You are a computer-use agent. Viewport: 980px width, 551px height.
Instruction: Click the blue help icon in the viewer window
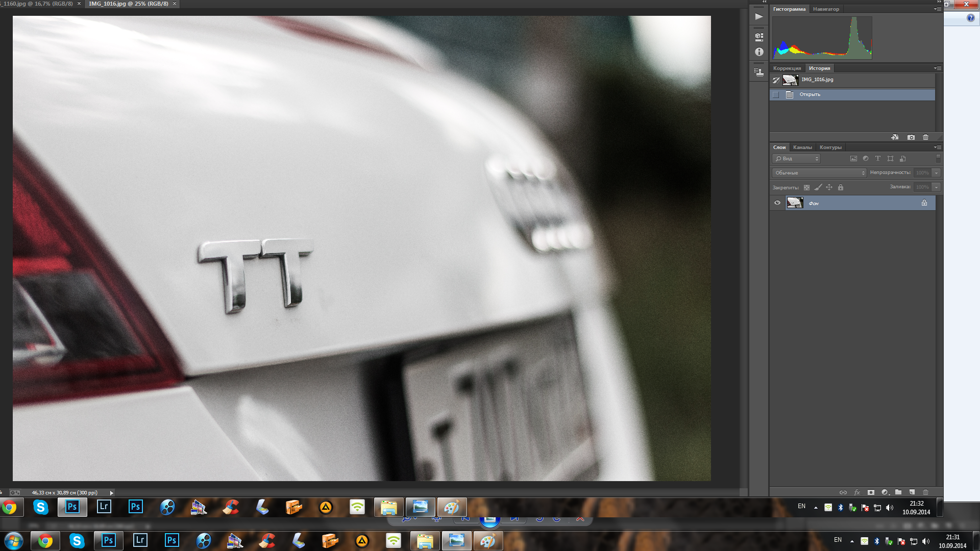tap(970, 18)
